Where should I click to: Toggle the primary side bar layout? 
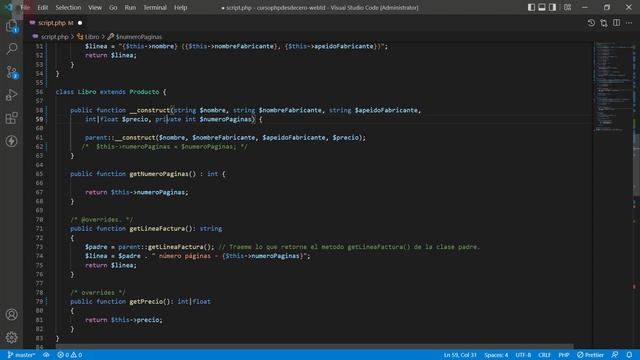[x=531, y=7]
